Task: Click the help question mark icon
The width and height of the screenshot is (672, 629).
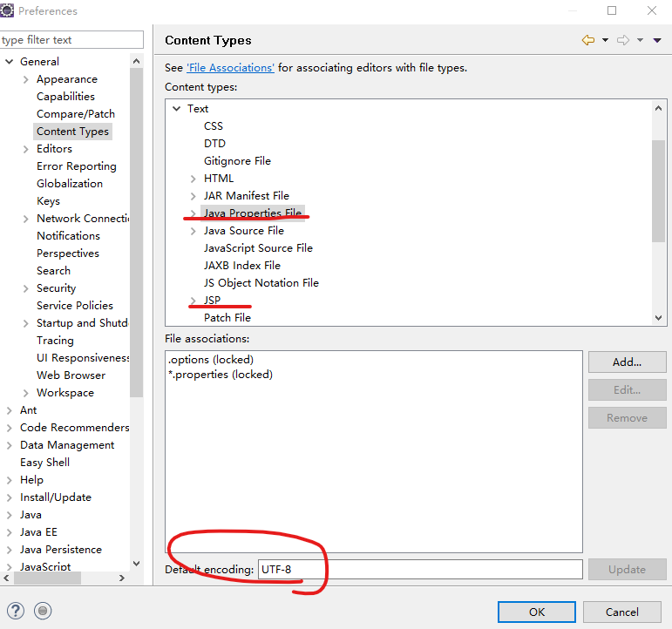Action: tap(16, 611)
